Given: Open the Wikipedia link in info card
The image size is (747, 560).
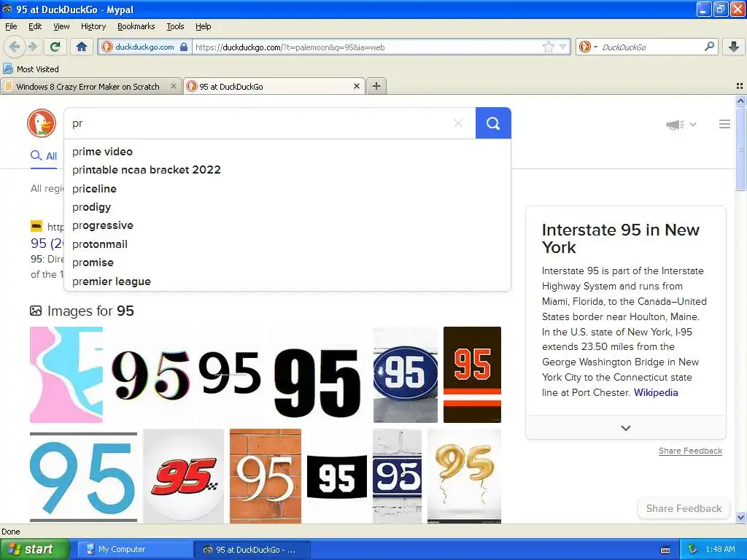Looking at the screenshot, I should [x=656, y=393].
